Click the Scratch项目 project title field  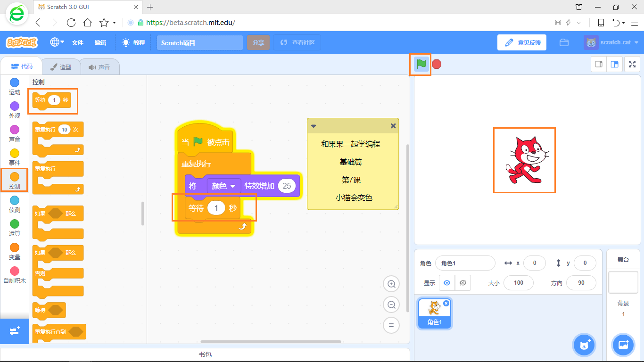point(200,42)
